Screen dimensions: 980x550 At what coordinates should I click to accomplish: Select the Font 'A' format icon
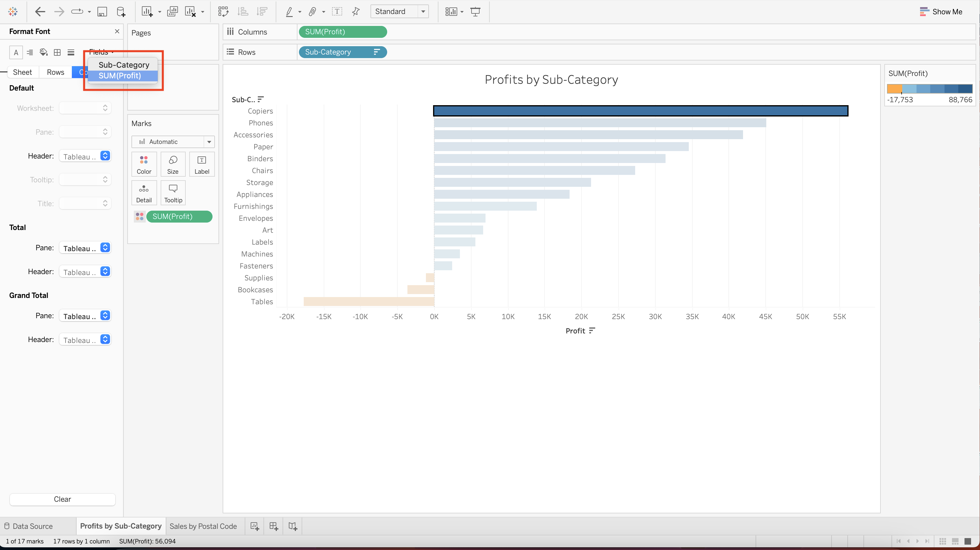16,52
